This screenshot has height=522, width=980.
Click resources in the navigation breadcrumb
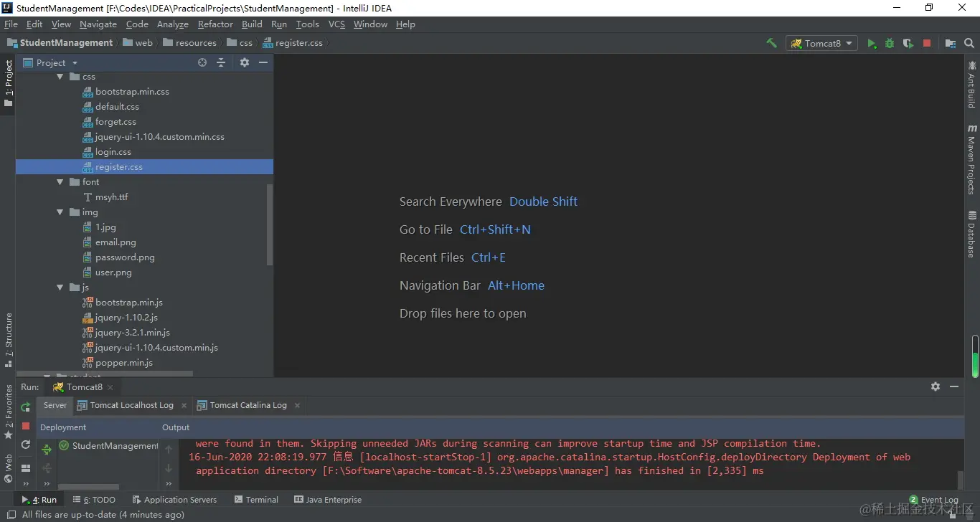(x=196, y=43)
